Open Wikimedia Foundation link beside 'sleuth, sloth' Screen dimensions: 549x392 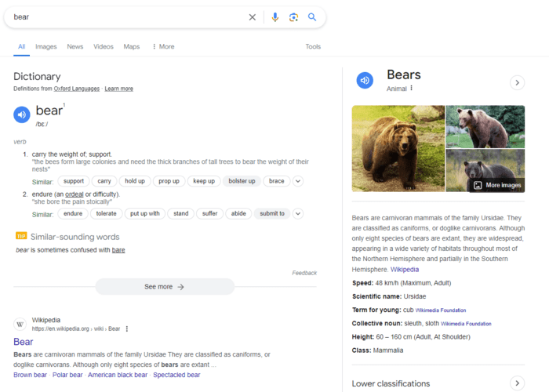click(466, 324)
